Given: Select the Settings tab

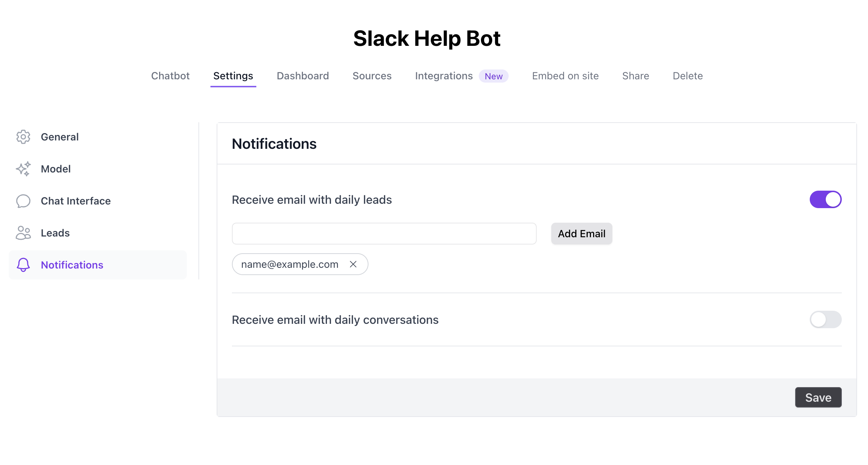Looking at the screenshot, I should coord(233,76).
